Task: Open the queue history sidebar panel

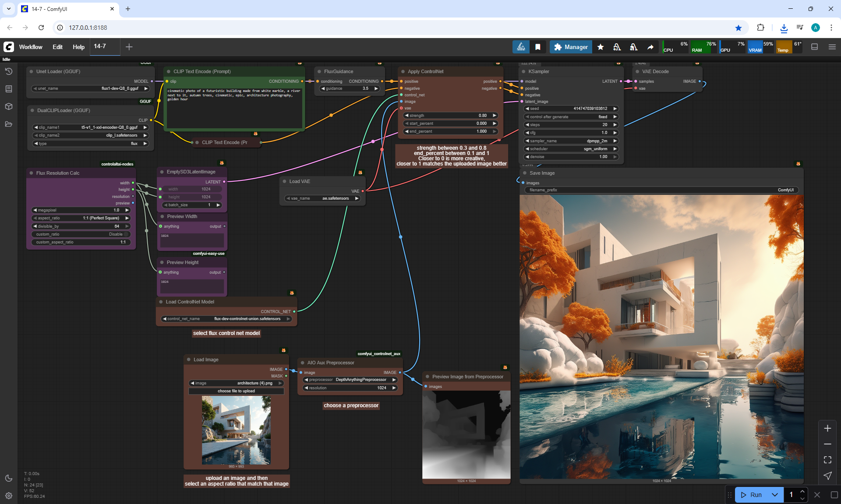Action: [8, 71]
